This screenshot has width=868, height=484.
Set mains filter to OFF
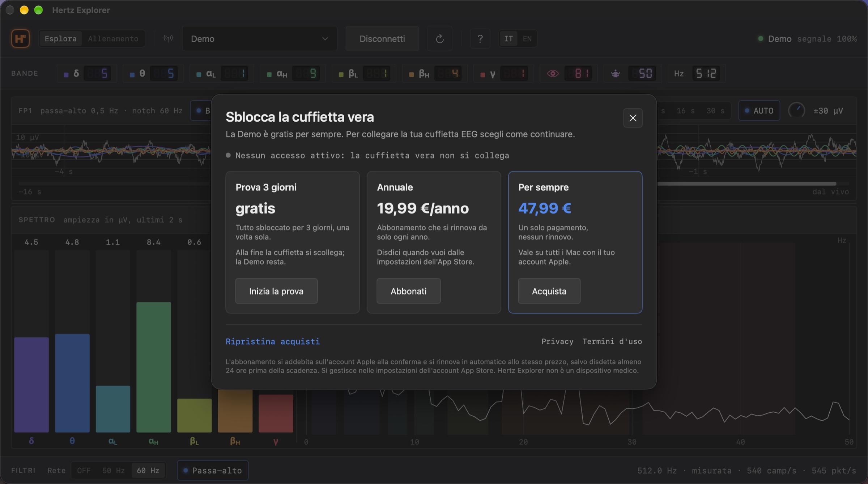click(84, 470)
